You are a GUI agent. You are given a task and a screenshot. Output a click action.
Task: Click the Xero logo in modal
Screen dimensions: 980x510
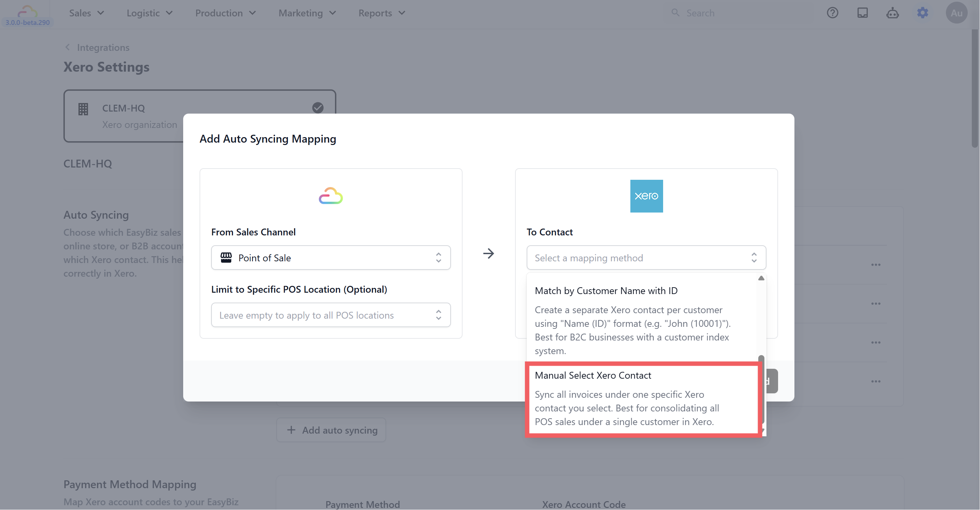646,196
